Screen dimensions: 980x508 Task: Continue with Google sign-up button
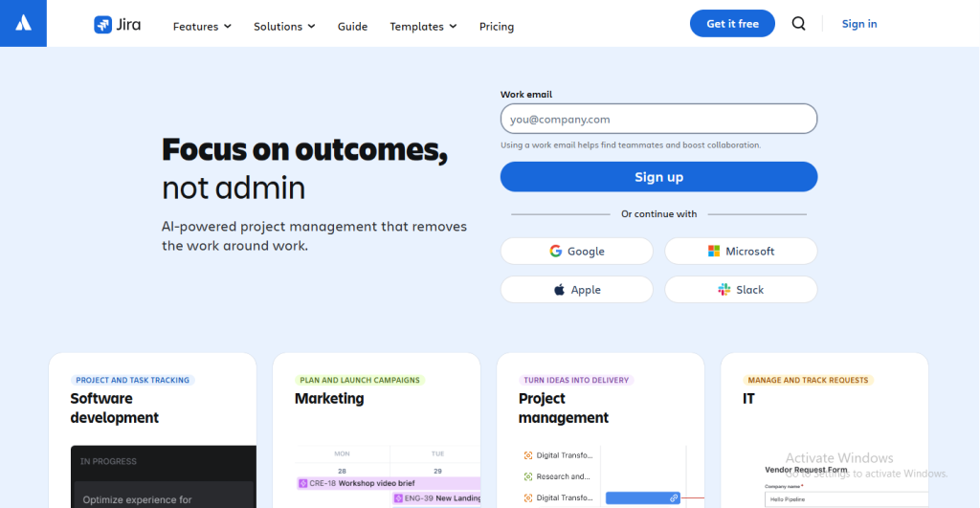pos(576,251)
